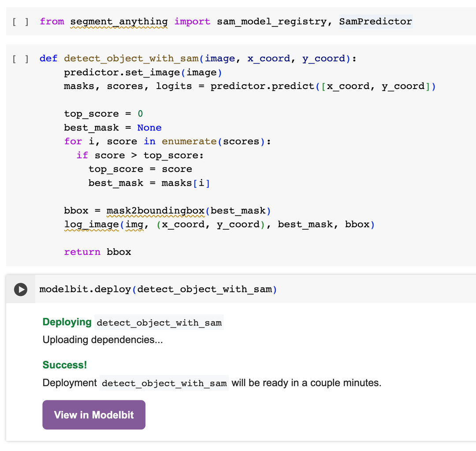The height and width of the screenshot is (451, 476).
Task: Click the Deploying status heading
Action: [x=67, y=322]
